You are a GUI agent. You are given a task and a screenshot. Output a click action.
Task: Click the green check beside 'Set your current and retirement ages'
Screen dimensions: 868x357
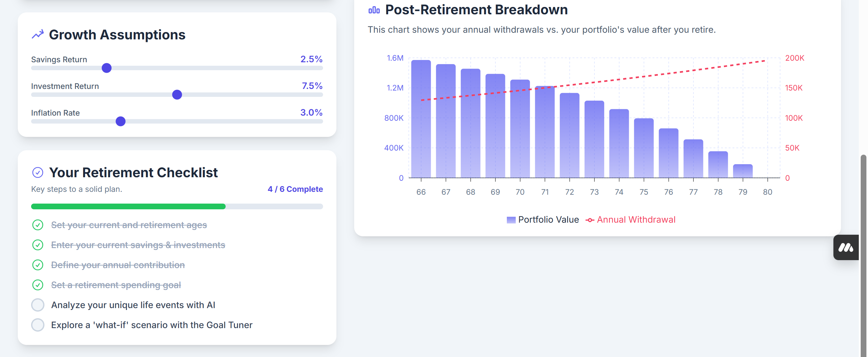coord(38,225)
